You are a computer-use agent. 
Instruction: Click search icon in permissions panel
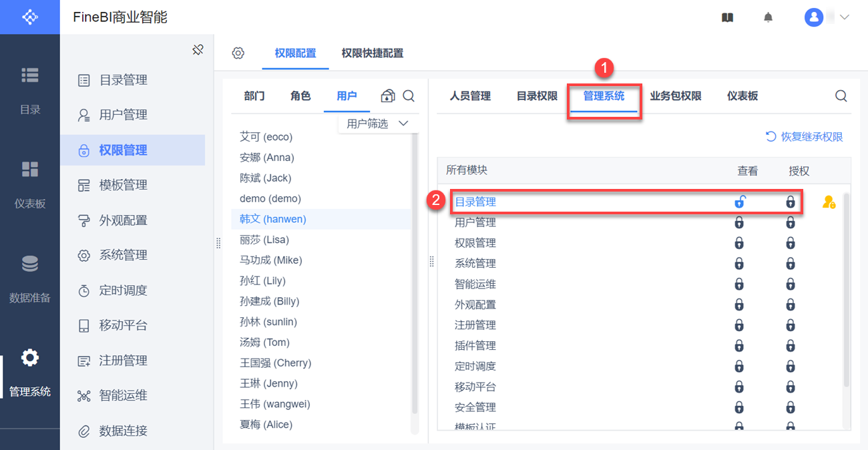point(841,96)
